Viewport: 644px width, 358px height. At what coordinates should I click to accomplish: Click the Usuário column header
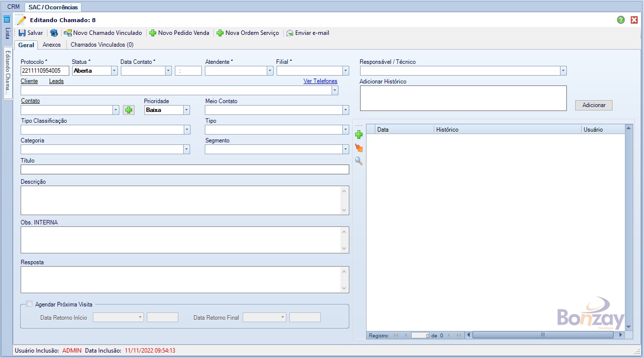click(603, 130)
